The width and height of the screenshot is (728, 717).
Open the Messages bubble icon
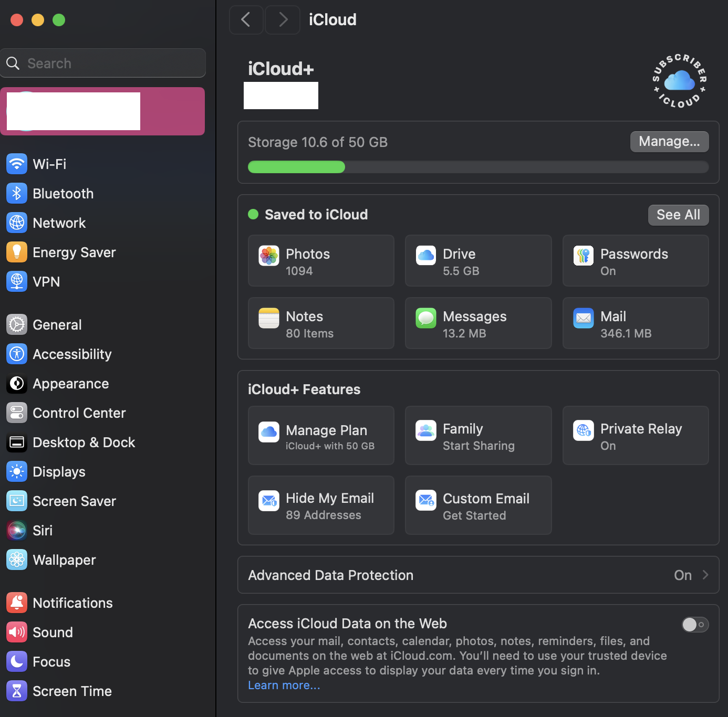click(x=426, y=318)
